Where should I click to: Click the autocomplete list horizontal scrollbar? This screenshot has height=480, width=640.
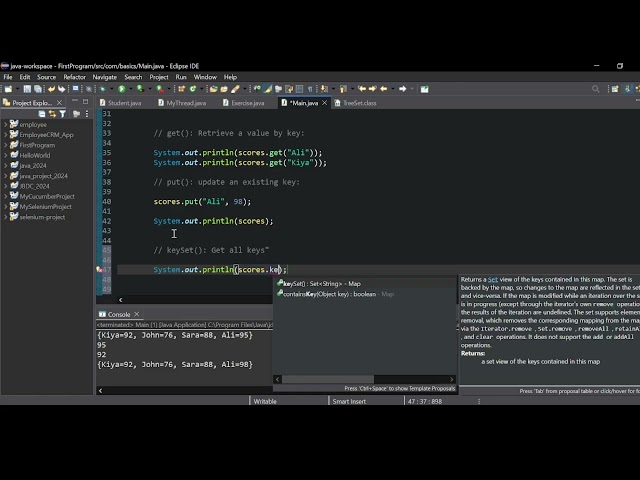coord(328,379)
